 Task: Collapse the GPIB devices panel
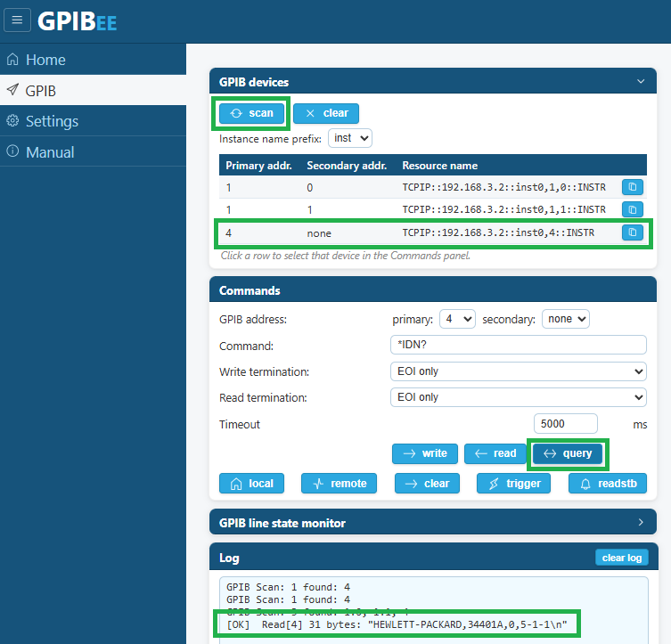click(x=641, y=81)
